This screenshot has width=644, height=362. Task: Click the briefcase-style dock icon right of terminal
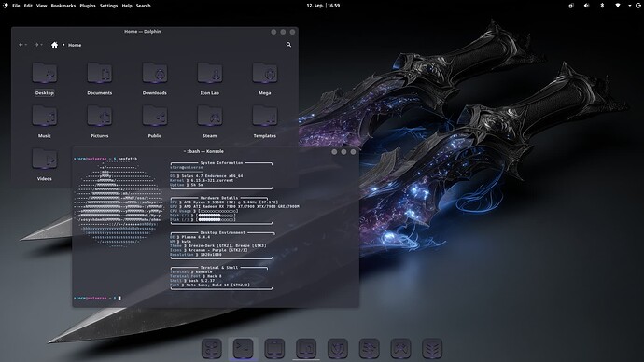click(x=274, y=348)
